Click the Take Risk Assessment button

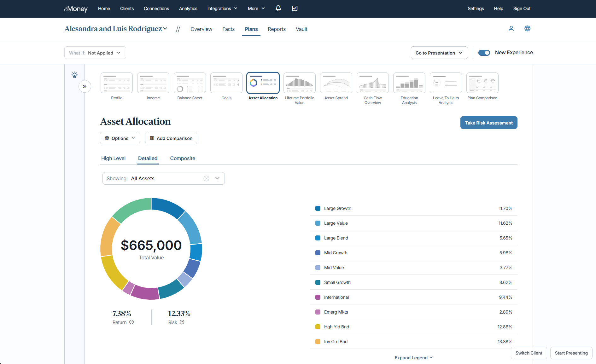(x=488, y=123)
